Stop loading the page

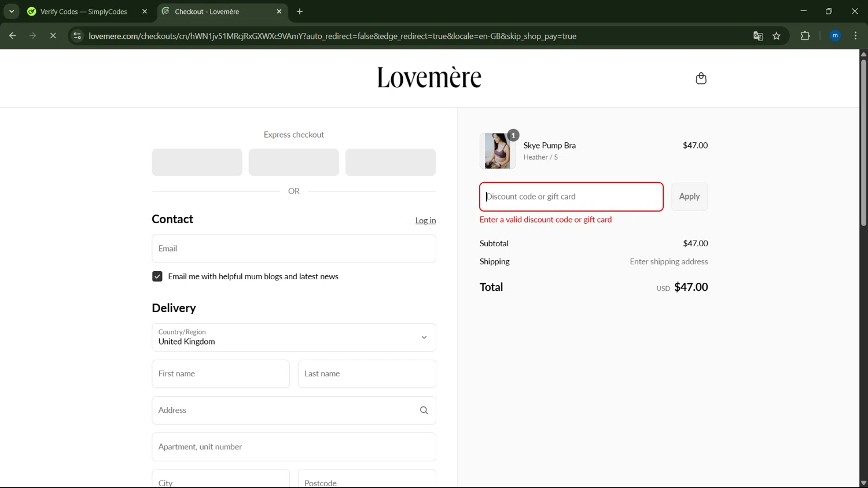click(53, 36)
